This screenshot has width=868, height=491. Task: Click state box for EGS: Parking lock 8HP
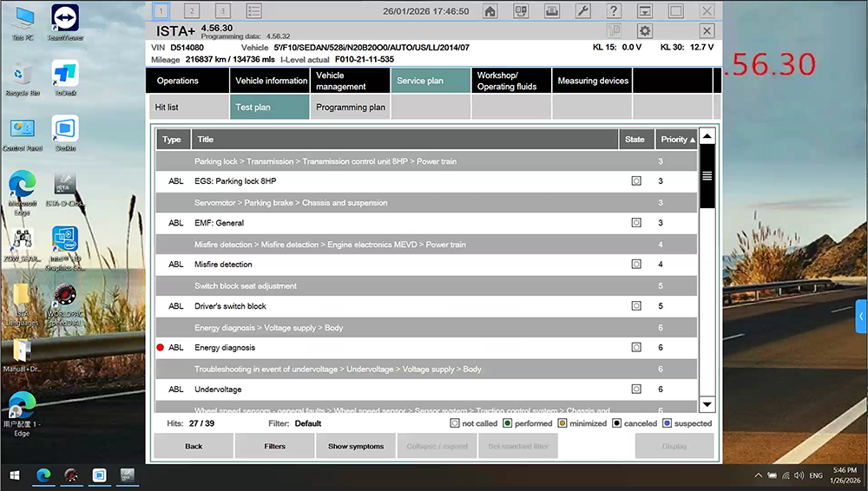[x=635, y=181]
